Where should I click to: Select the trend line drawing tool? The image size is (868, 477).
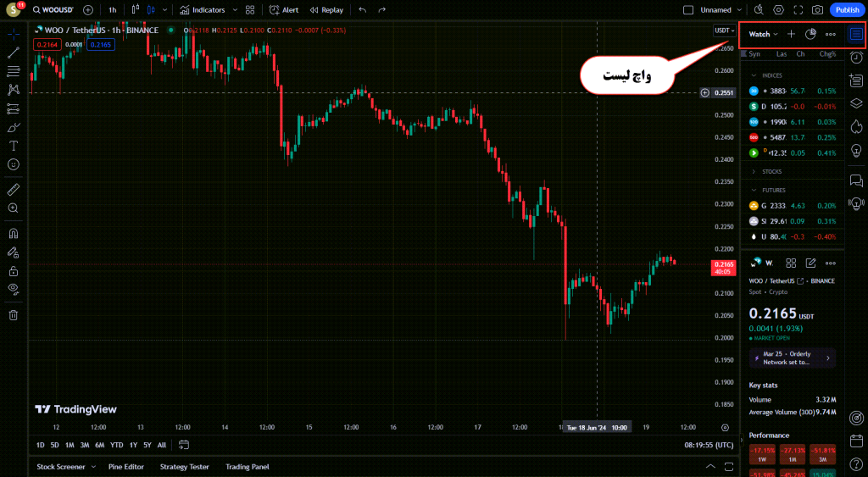14,53
